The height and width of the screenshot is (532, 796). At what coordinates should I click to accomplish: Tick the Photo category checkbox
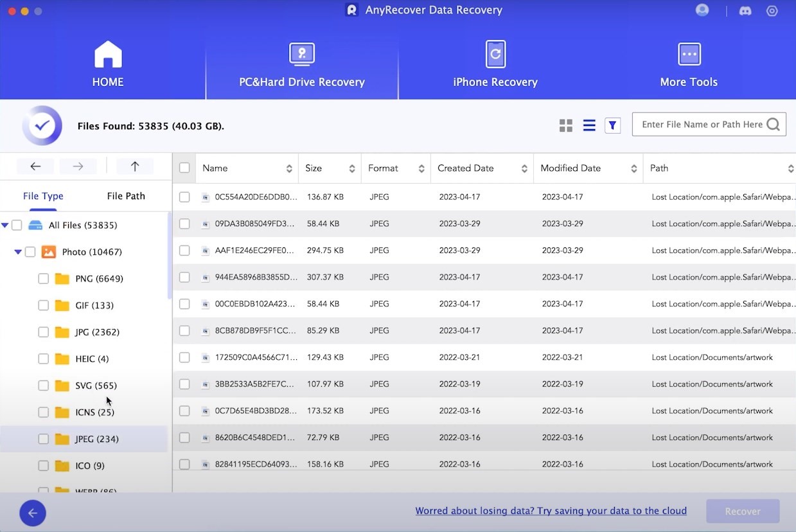tap(30, 252)
